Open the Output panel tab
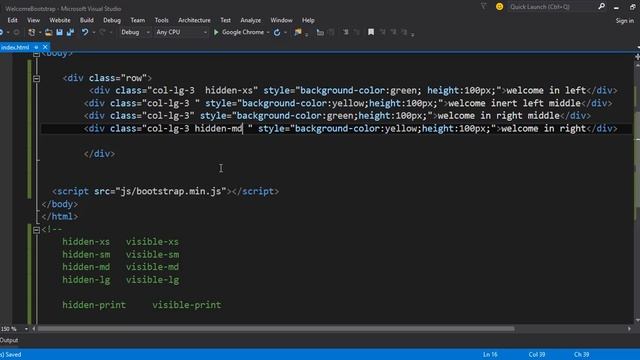The width and height of the screenshot is (640, 360). click(x=9, y=340)
